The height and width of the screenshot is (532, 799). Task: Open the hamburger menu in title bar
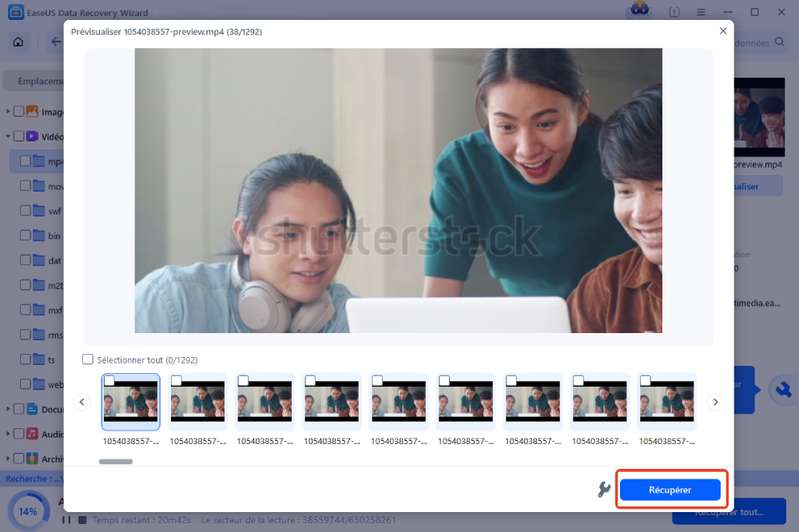pyautogui.click(x=702, y=12)
